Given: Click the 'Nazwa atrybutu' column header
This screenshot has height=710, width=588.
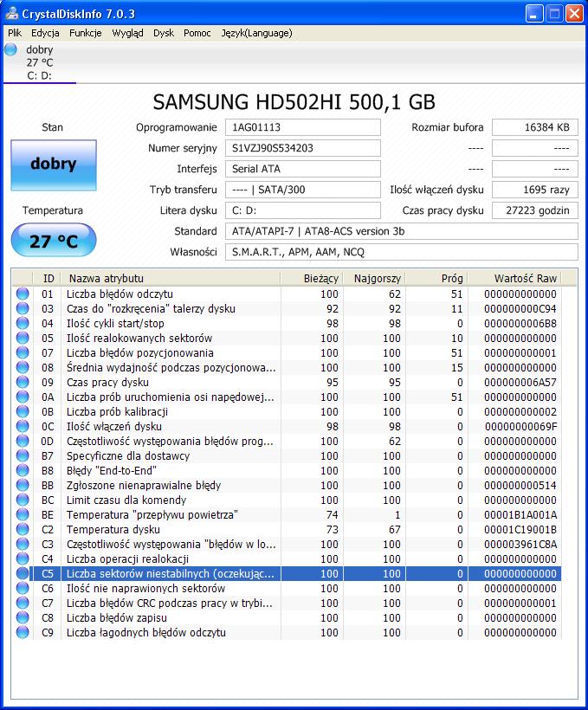Looking at the screenshot, I should (x=171, y=278).
